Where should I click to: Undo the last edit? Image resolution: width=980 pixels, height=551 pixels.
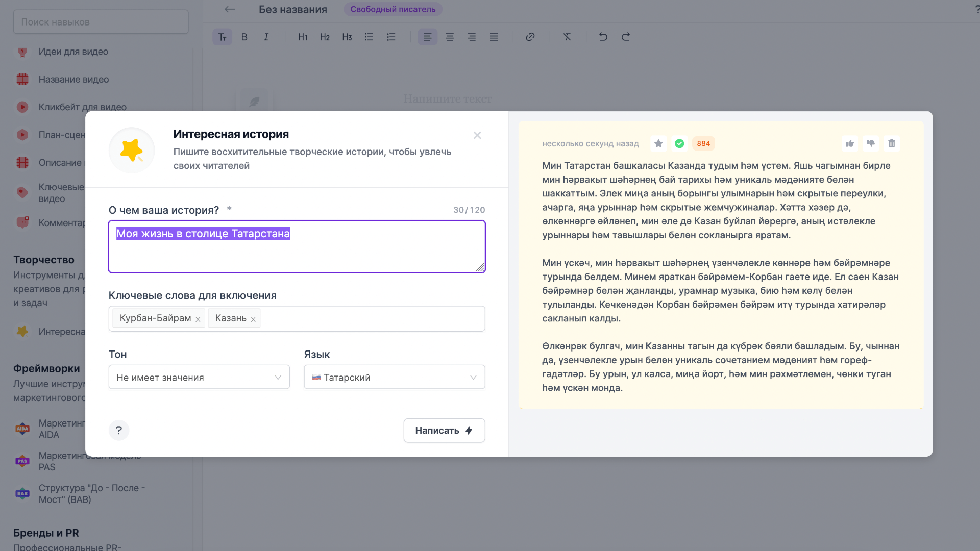603,37
